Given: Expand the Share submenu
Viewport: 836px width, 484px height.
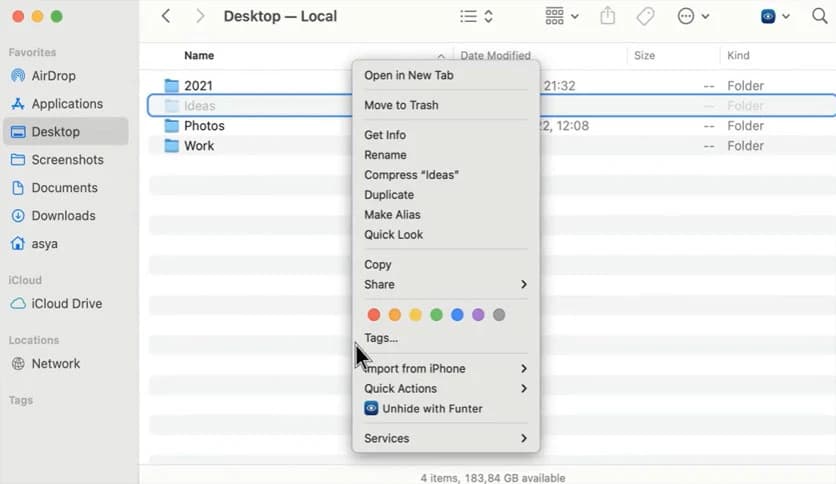Looking at the screenshot, I should coord(445,285).
